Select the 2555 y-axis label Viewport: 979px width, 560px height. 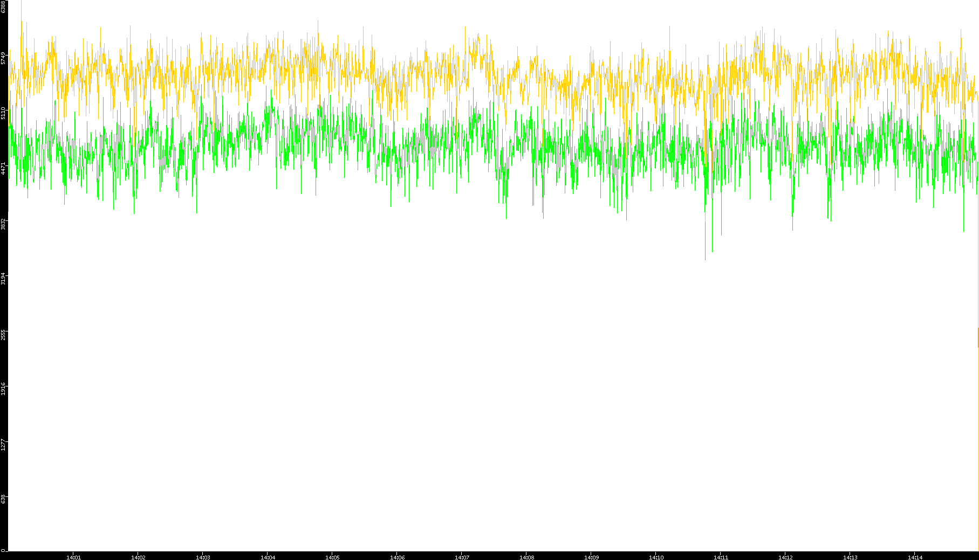(4, 334)
